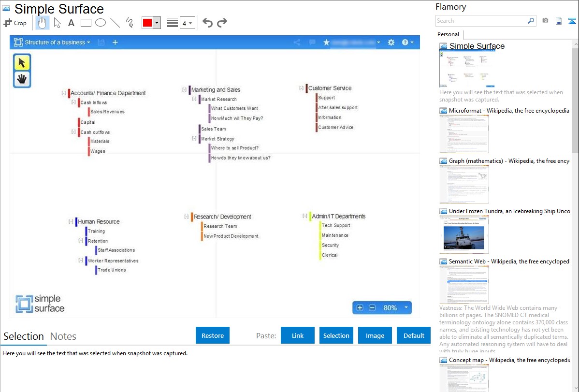Click the zoom in plus icon
The height and width of the screenshot is (392, 579).
pos(360,308)
